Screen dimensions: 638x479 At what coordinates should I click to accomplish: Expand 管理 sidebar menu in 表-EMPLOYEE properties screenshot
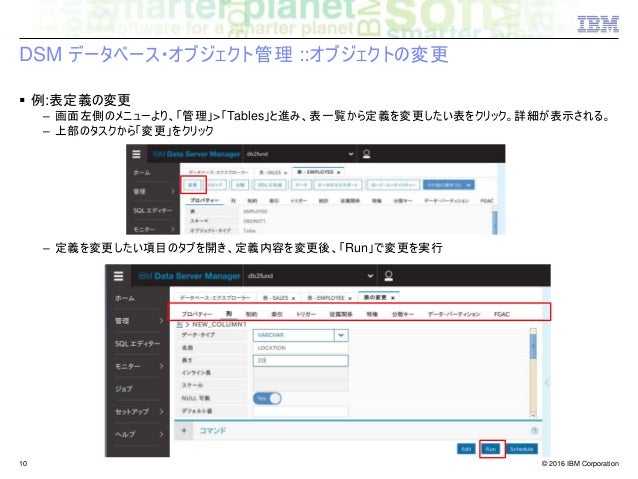click(173, 191)
